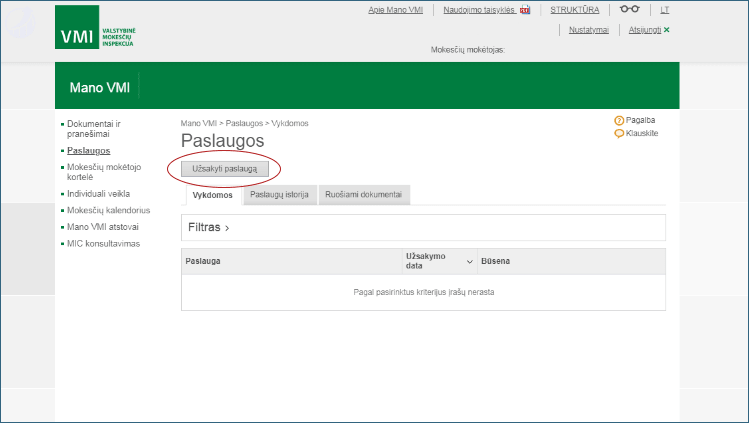
Task: Click the green X next to Atsijungti
Action: pos(666,30)
